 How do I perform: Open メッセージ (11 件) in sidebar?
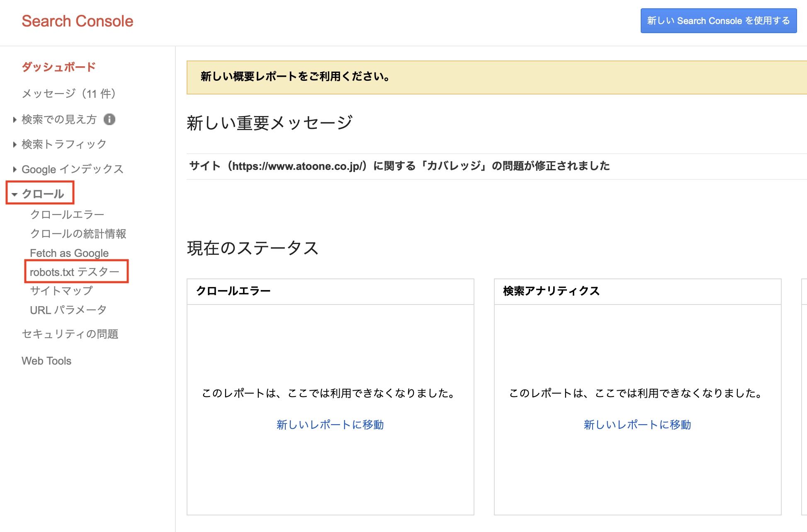(x=69, y=94)
